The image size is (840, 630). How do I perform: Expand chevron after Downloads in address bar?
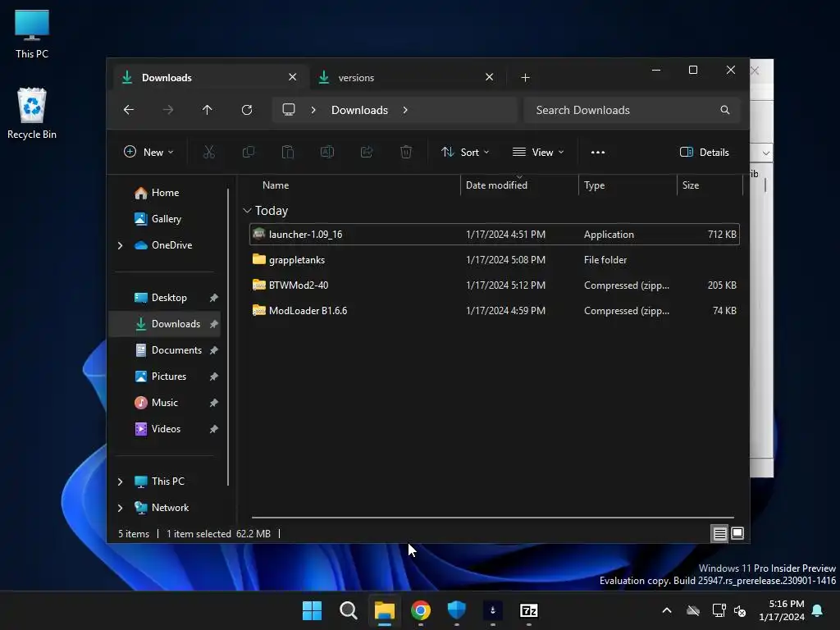[405, 110]
